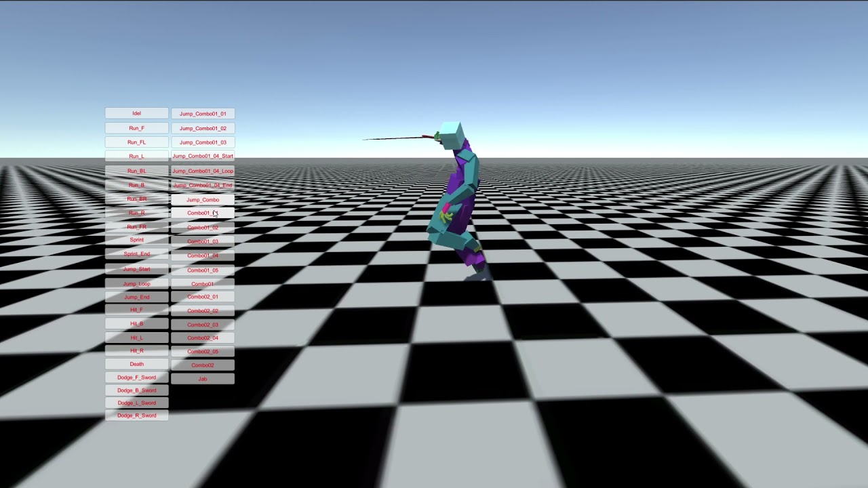Select the Combo02_02 button
Image resolution: width=868 pixels, height=488 pixels.
pyautogui.click(x=203, y=310)
